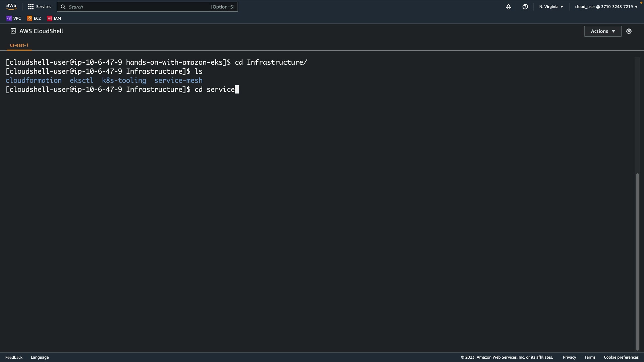Open the Actions dropdown menu
Viewport: 644px width, 362px height.
point(602,31)
